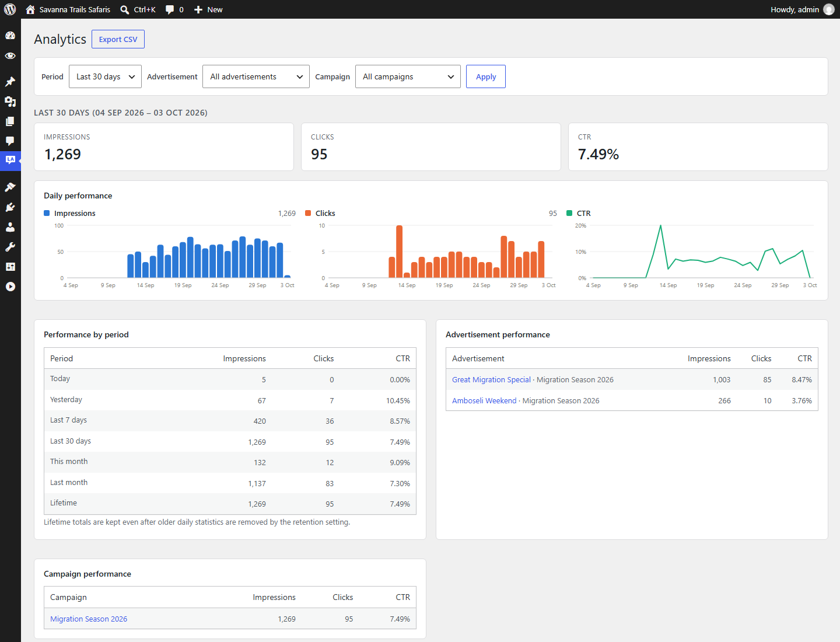Open the Comments sidebar icon
This screenshot has height=642, width=840.
click(x=10, y=141)
